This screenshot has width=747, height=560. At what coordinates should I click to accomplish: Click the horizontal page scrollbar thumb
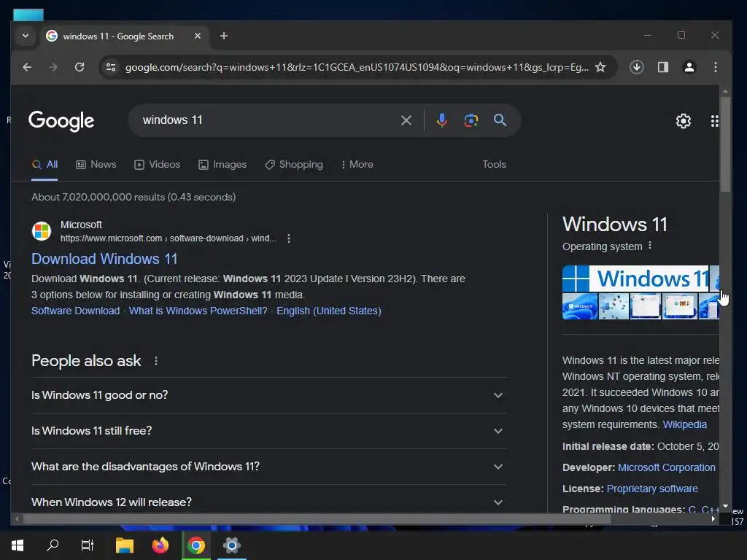point(317,518)
